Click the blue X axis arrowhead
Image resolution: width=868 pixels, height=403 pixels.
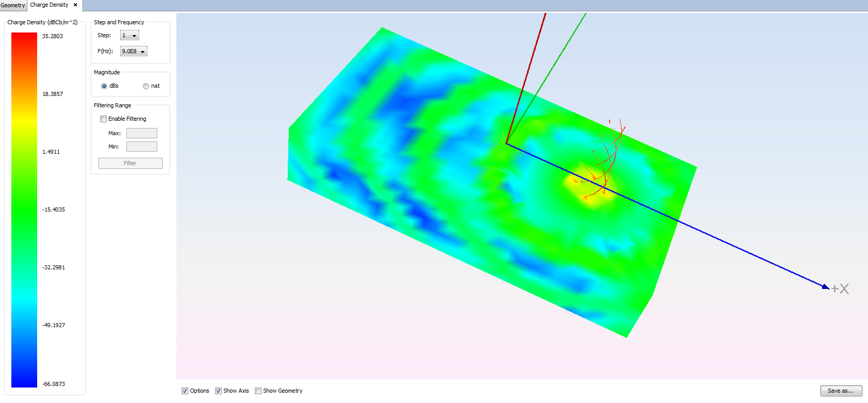click(x=826, y=287)
